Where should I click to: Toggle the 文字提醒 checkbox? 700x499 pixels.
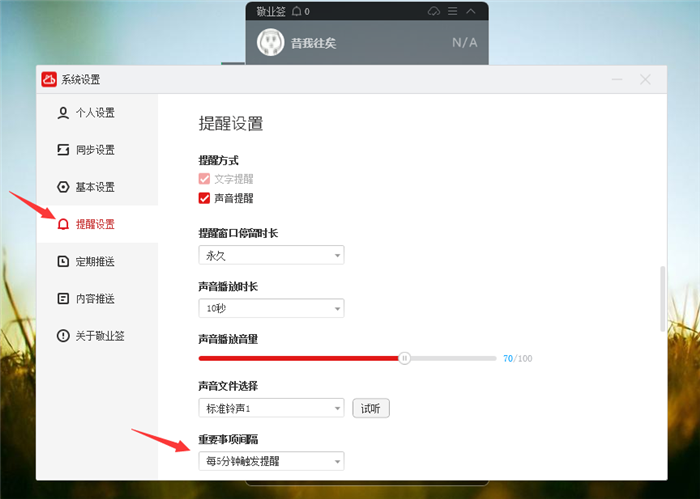pyautogui.click(x=204, y=179)
